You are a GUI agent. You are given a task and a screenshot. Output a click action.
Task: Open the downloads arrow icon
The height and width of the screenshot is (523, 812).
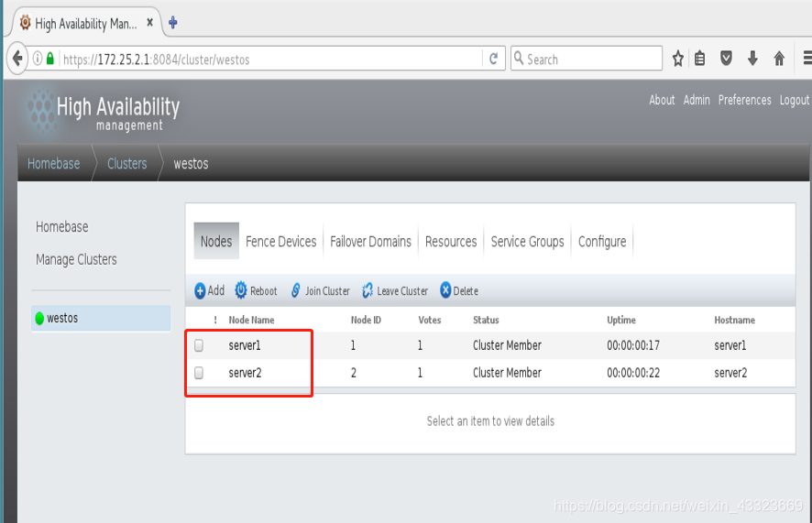tap(753, 59)
